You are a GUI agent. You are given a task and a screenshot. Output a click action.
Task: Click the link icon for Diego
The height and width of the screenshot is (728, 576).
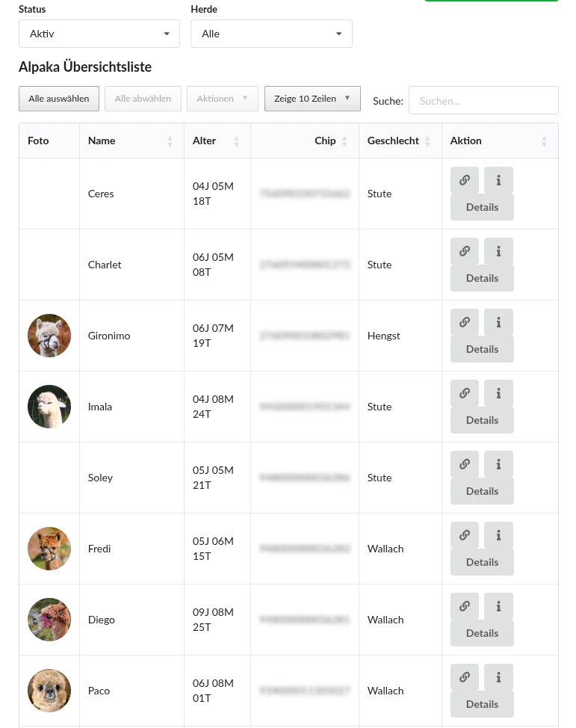tap(464, 606)
